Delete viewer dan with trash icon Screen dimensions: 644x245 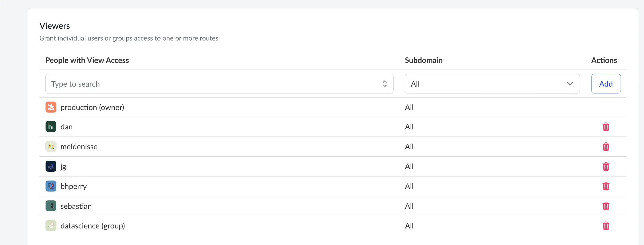(606, 127)
